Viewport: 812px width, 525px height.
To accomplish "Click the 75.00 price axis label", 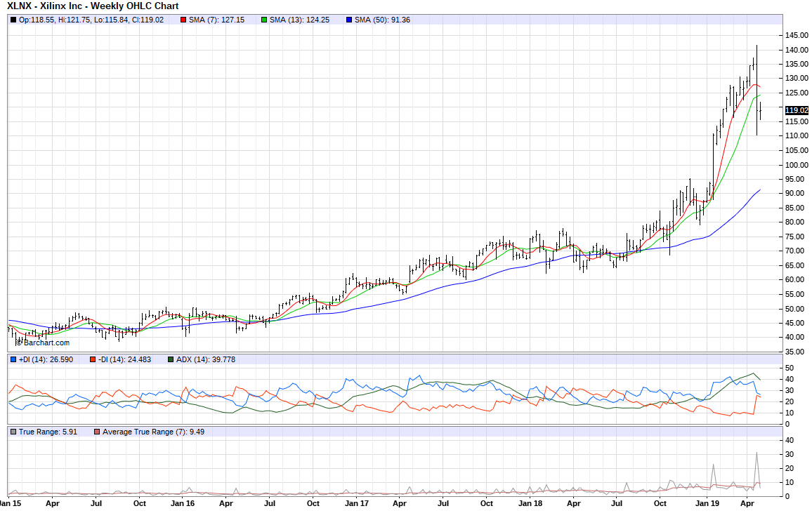I will click(795, 237).
